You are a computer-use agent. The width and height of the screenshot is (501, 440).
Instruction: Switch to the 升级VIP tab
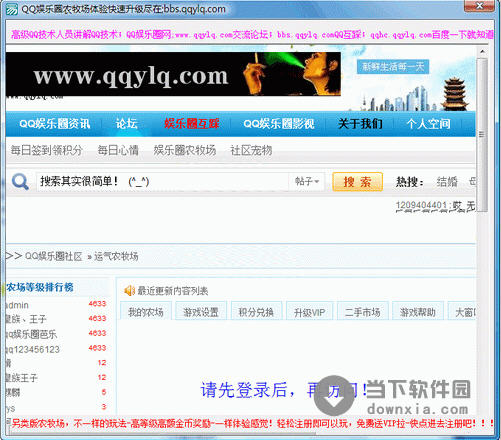(x=309, y=312)
